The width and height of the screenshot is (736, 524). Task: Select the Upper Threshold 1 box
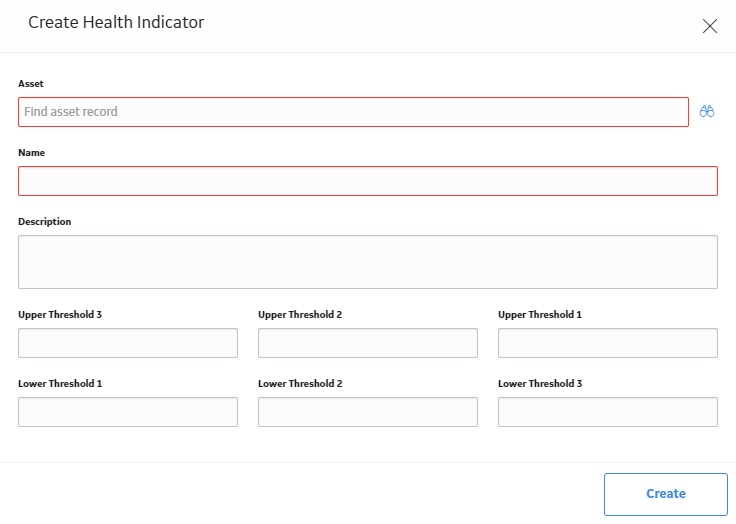point(608,343)
